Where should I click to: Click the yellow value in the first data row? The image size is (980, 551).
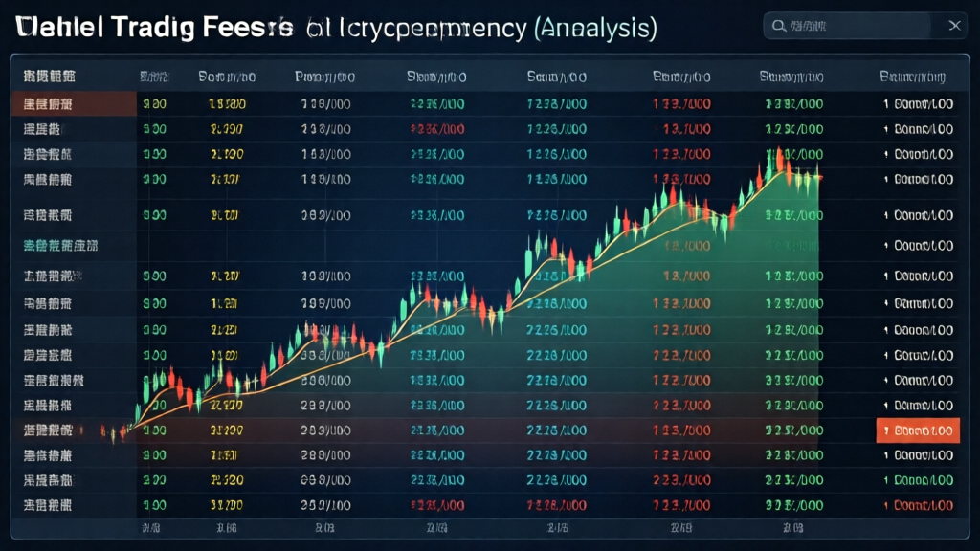point(226,104)
